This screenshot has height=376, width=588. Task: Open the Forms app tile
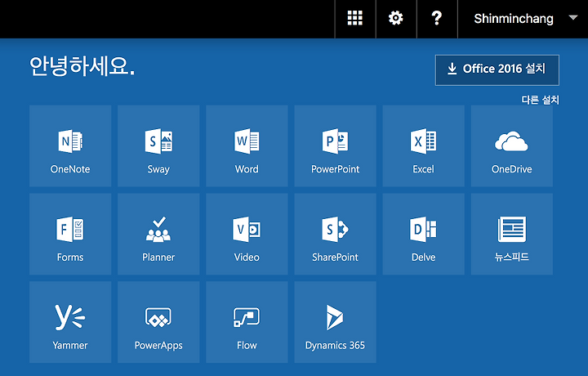[70, 234]
